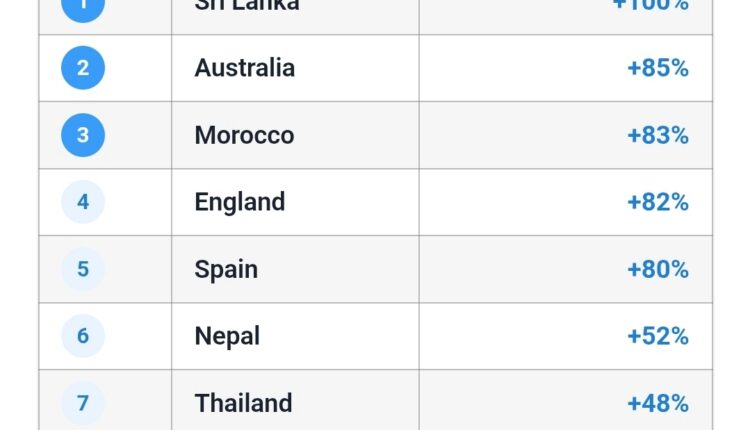Select the +82% value for England
This screenshot has width=750, height=430.
coord(658,202)
